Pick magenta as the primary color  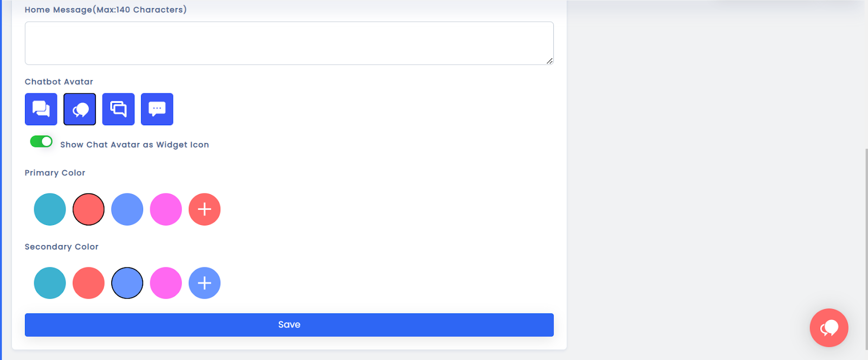point(165,209)
